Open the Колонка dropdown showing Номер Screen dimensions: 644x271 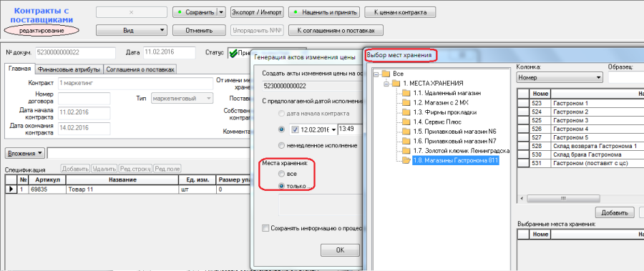pos(560,77)
